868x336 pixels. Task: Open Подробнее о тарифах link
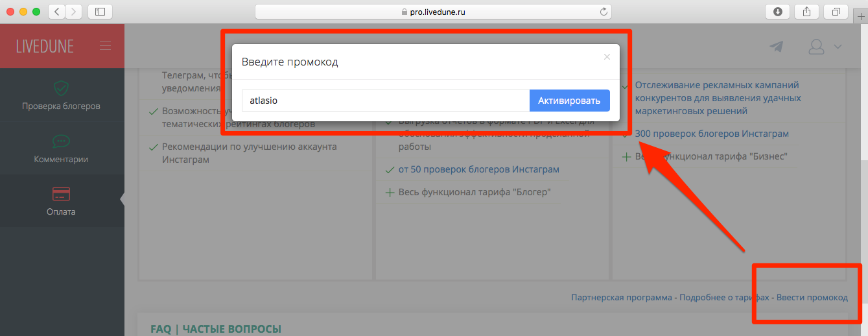tap(724, 297)
